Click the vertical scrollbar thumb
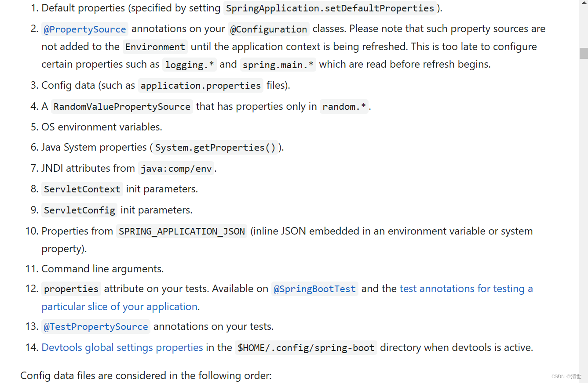Screen dimensions: 588x383 pos(584,53)
